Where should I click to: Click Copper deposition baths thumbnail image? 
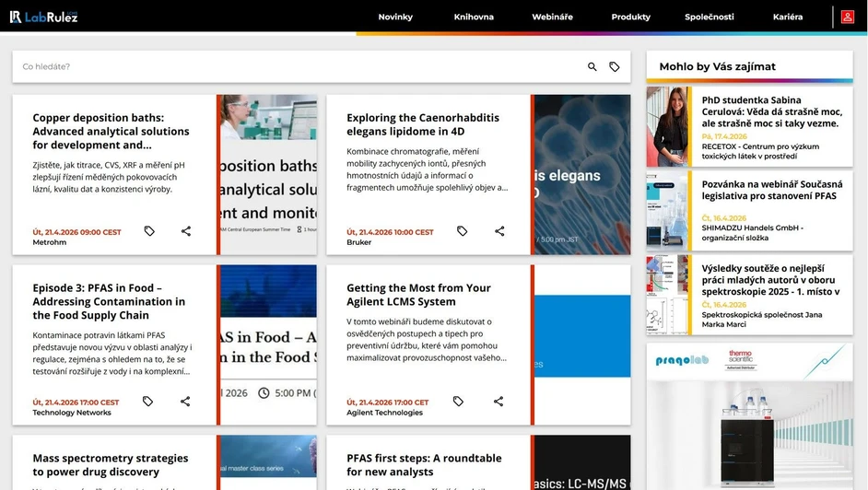(268, 175)
